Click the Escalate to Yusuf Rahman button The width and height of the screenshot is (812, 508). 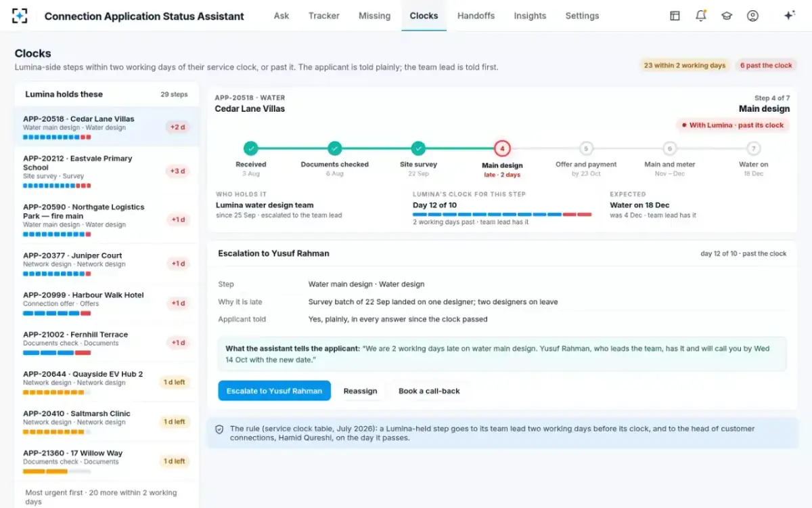(x=274, y=391)
